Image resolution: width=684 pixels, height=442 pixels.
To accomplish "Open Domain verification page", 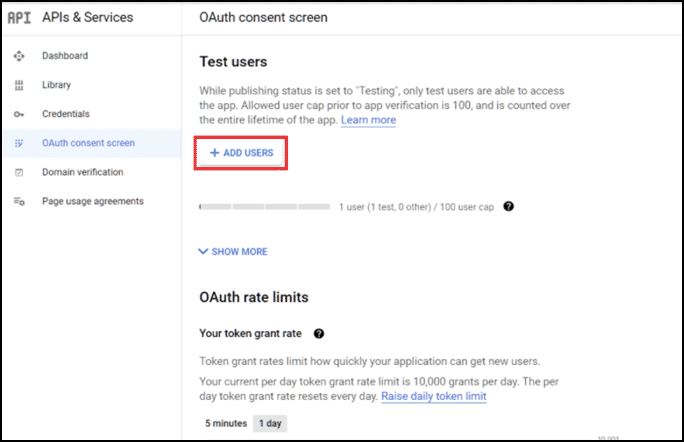I will (x=83, y=172).
